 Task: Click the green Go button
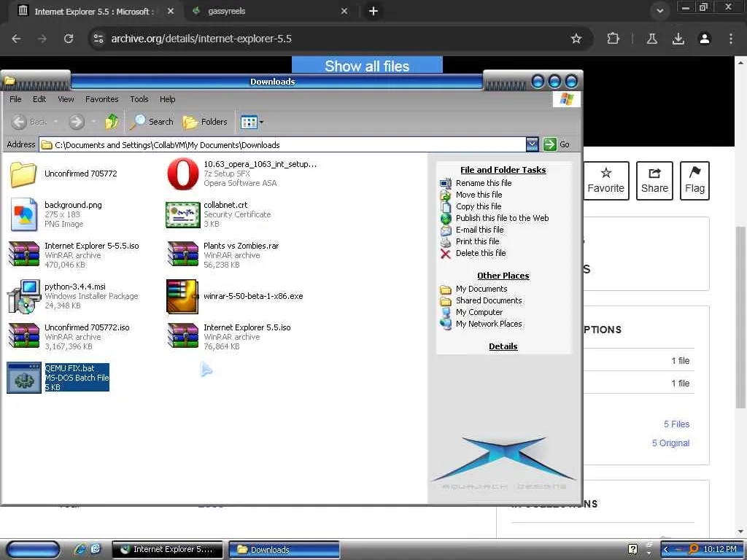click(x=550, y=144)
